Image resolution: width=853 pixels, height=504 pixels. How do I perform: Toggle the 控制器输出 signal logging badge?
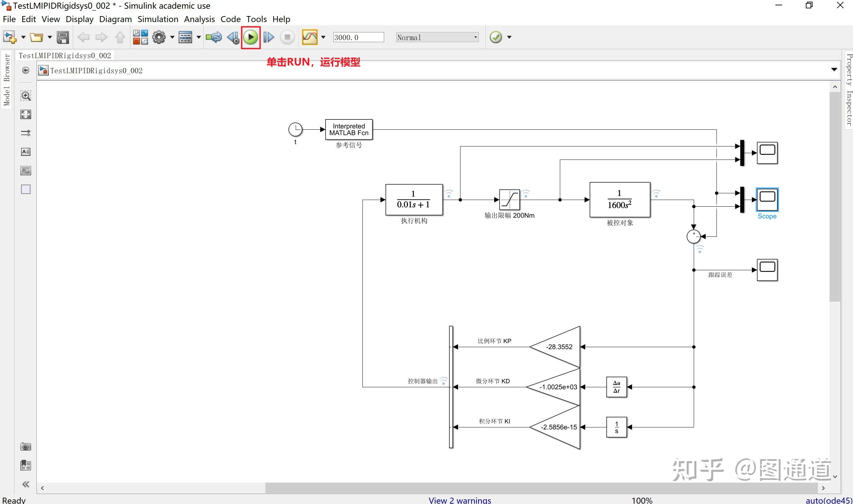click(x=443, y=381)
